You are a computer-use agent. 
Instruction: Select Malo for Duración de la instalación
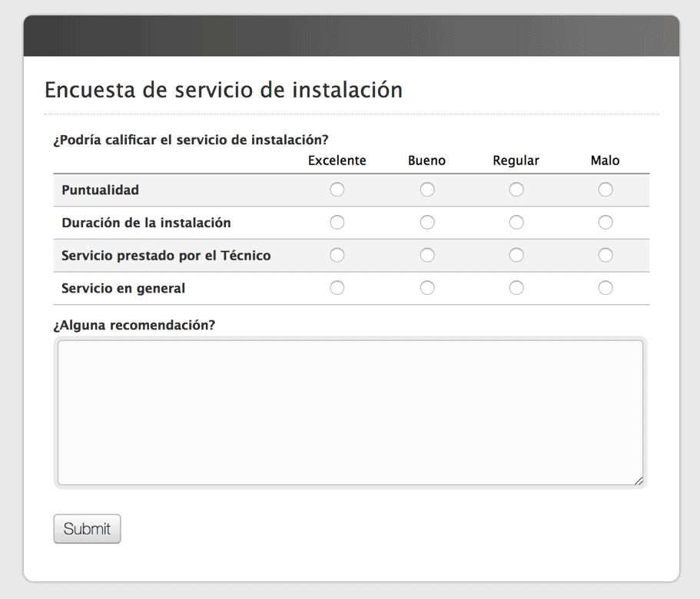pyautogui.click(x=605, y=222)
